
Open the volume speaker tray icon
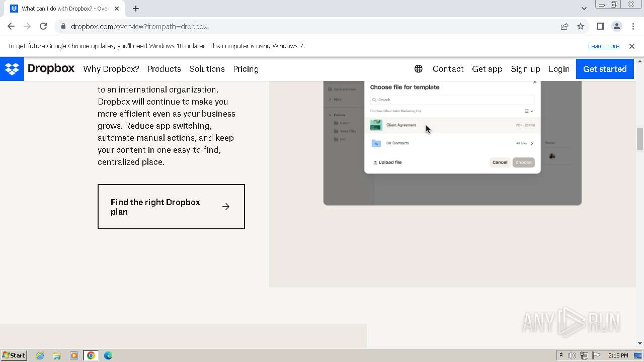[x=572, y=355]
